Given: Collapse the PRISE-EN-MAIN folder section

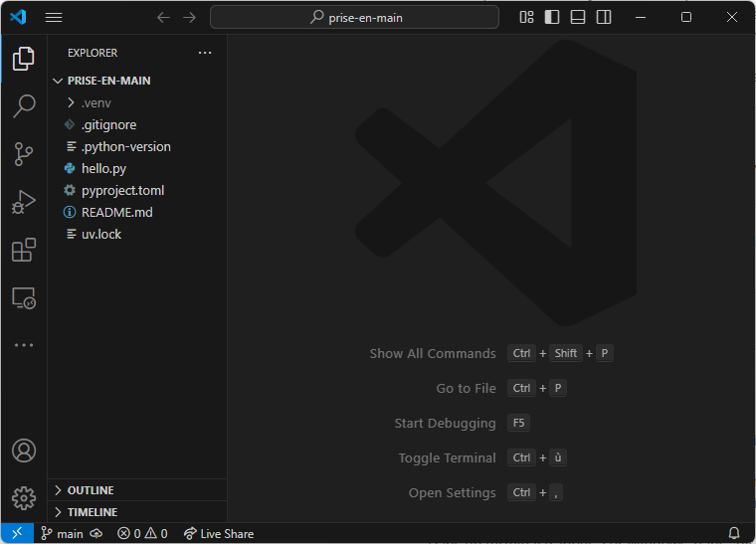Looking at the screenshot, I should click(x=137, y=81).
